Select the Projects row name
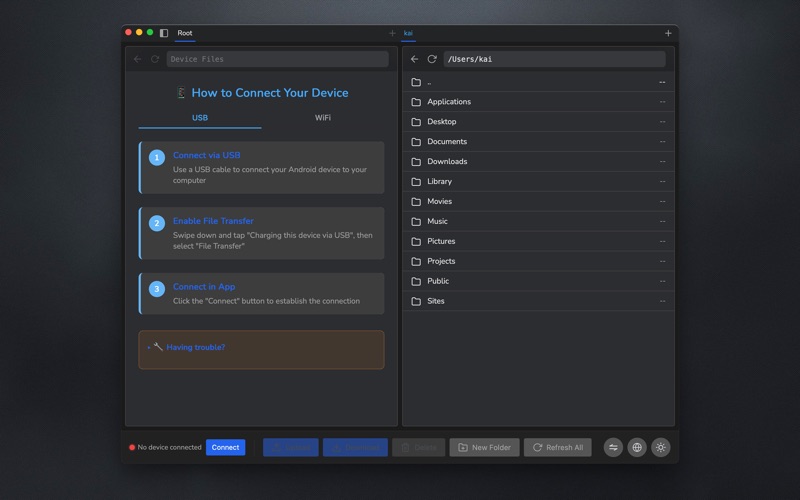Image resolution: width=800 pixels, height=500 pixels. [x=441, y=261]
